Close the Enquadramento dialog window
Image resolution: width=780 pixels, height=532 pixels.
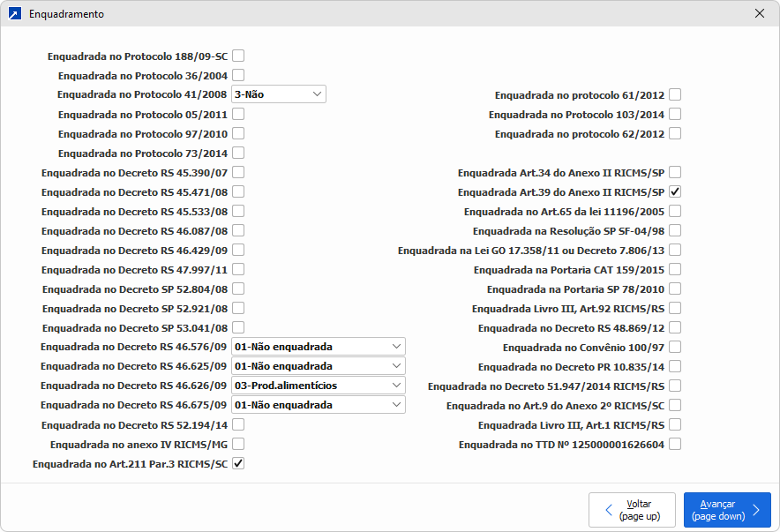pos(760,14)
